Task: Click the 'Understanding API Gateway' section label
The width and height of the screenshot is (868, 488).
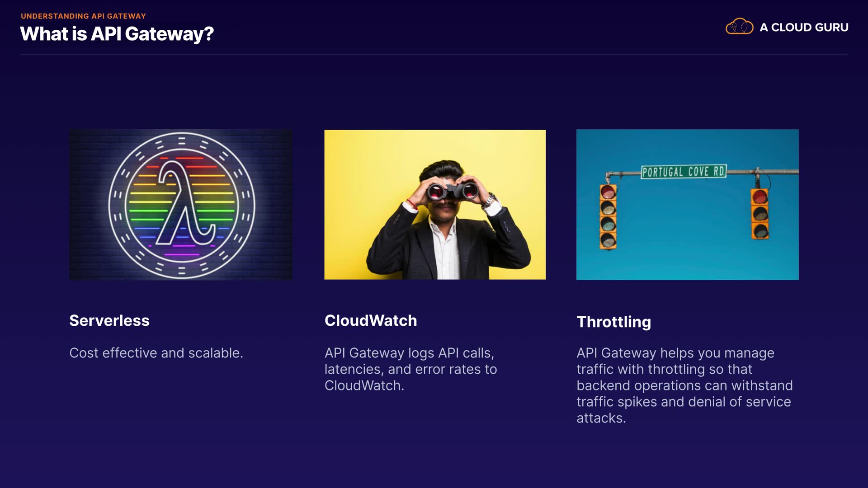Action: [x=83, y=16]
